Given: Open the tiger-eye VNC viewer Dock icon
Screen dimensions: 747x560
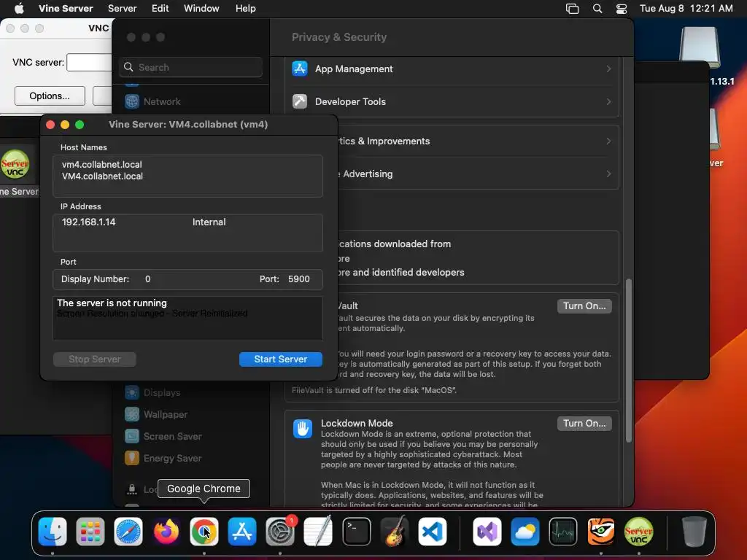Looking at the screenshot, I should (x=601, y=532).
